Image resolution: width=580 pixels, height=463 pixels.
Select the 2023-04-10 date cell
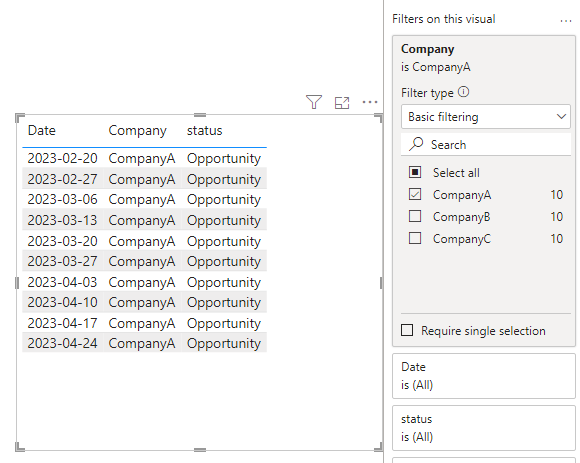pyautogui.click(x=62, y=303)
